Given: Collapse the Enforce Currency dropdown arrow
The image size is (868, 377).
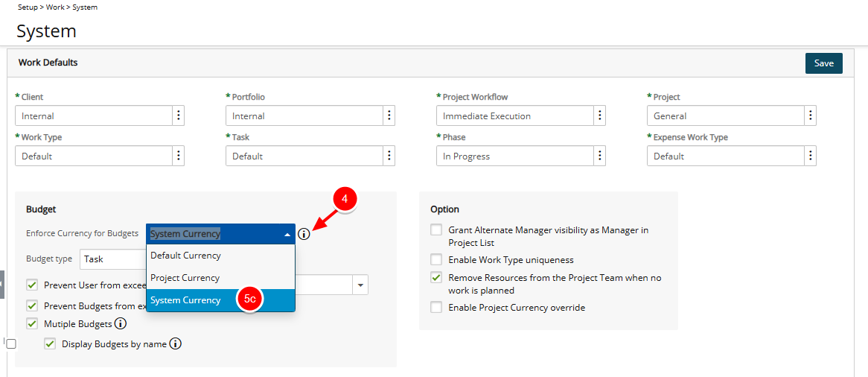Looking at the screenshot, I should [287, 235].
